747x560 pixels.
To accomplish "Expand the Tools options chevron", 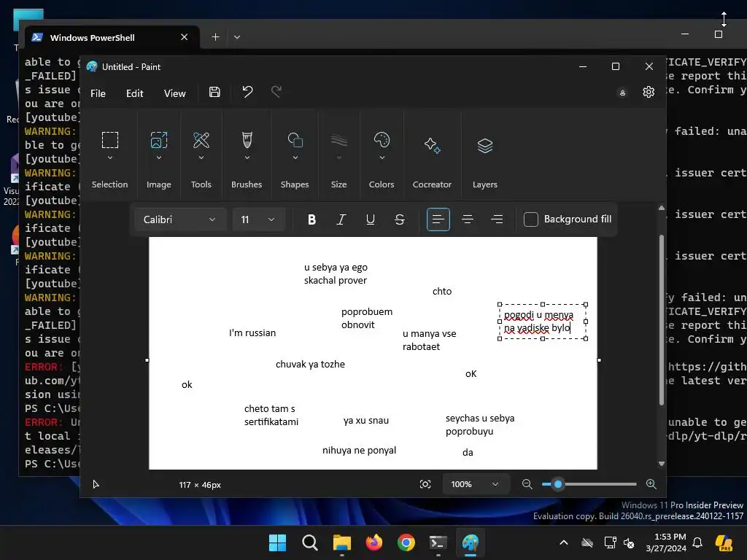I will [x=201, y=158].
